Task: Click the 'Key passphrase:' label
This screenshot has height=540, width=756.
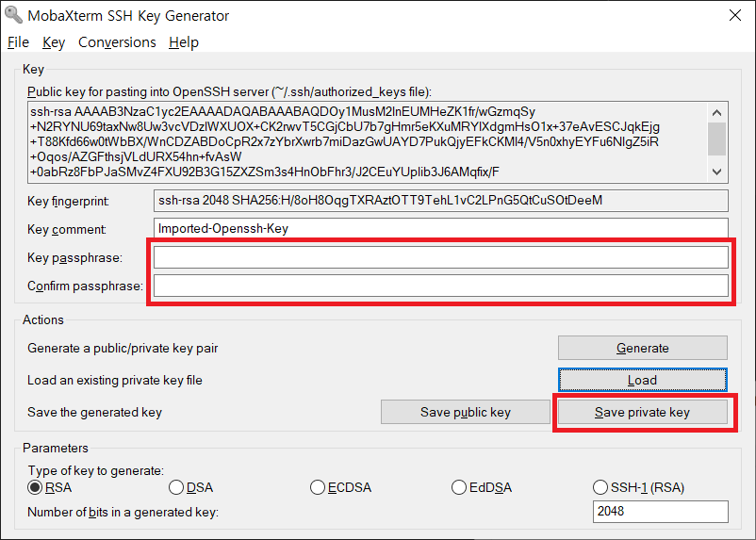Action: 74,258
